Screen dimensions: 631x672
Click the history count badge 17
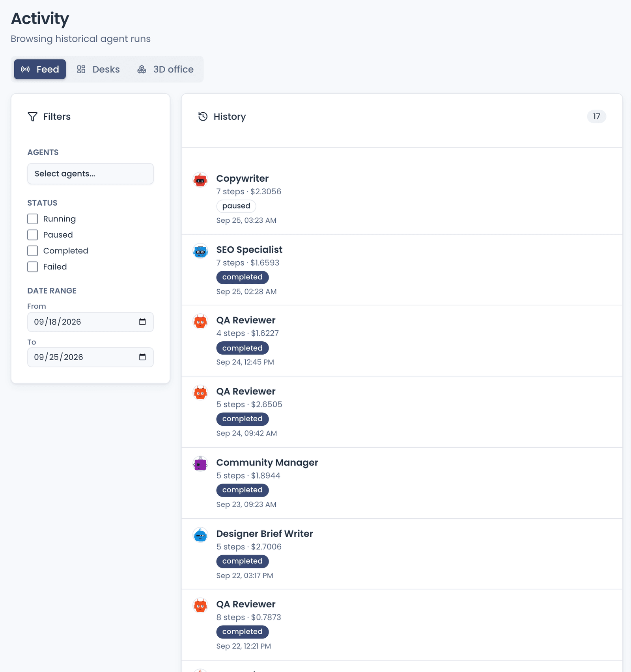click(596, 116)
